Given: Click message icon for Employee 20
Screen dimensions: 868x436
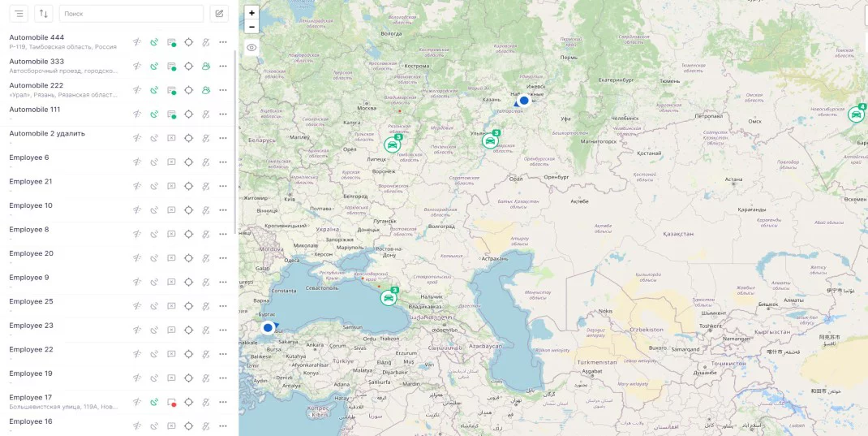Looking at the screenshot, I should (172, 257).
